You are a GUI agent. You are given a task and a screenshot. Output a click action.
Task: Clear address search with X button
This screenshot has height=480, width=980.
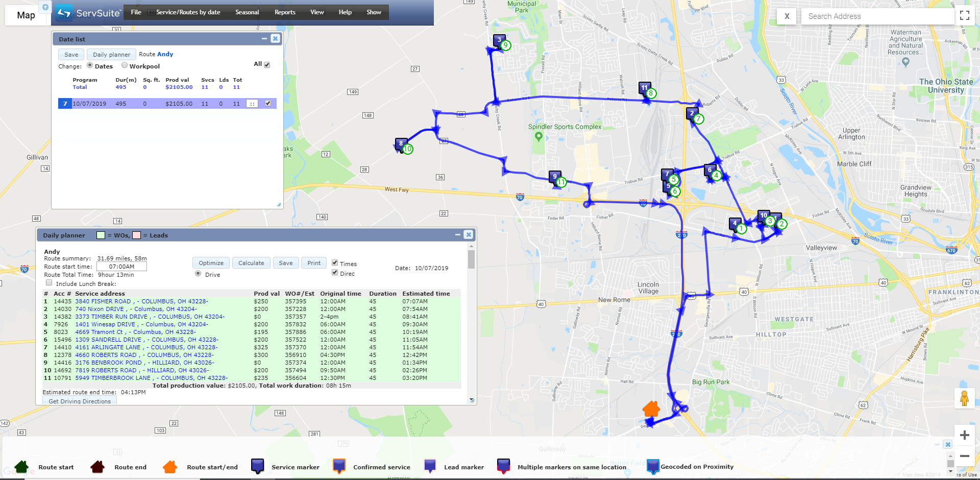click(787, 16)
